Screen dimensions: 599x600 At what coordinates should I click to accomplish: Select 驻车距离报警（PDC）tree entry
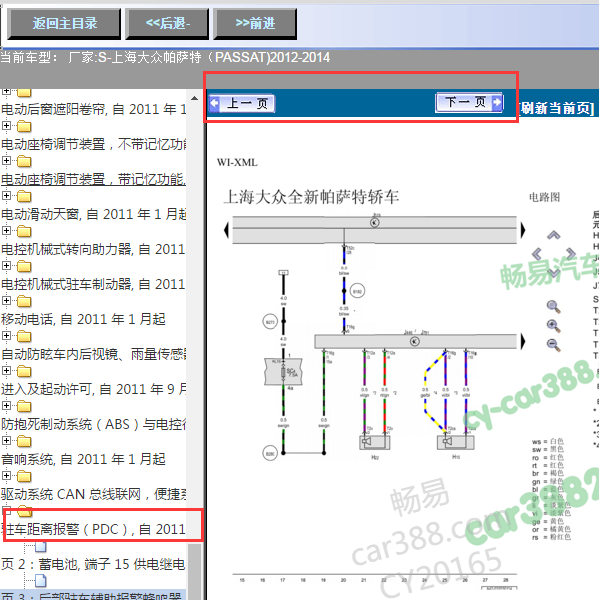93,529
